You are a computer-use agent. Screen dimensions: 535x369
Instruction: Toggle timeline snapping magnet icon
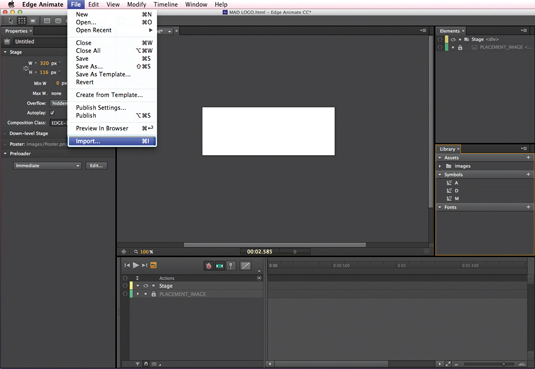146,364
